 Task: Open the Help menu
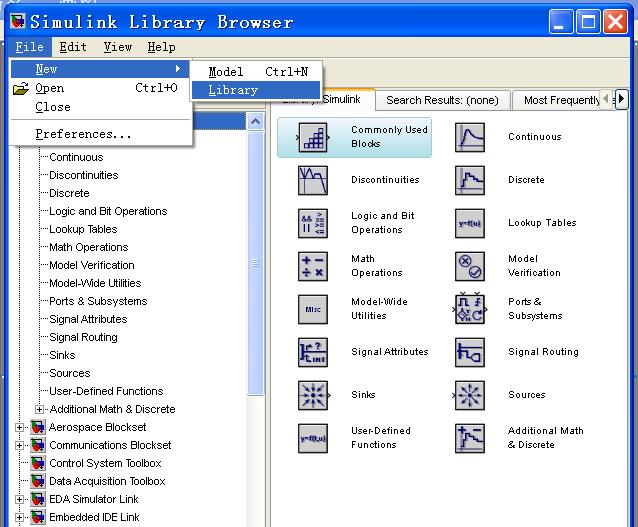point(162,47)
